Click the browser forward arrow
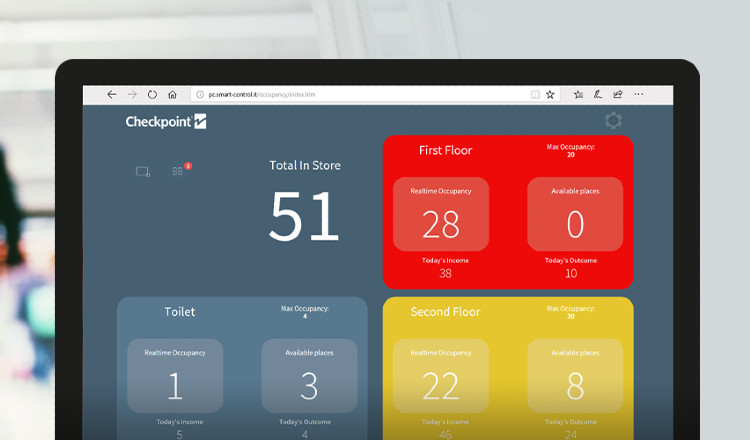This screenshot has width=750, height=440. [132, 94]
